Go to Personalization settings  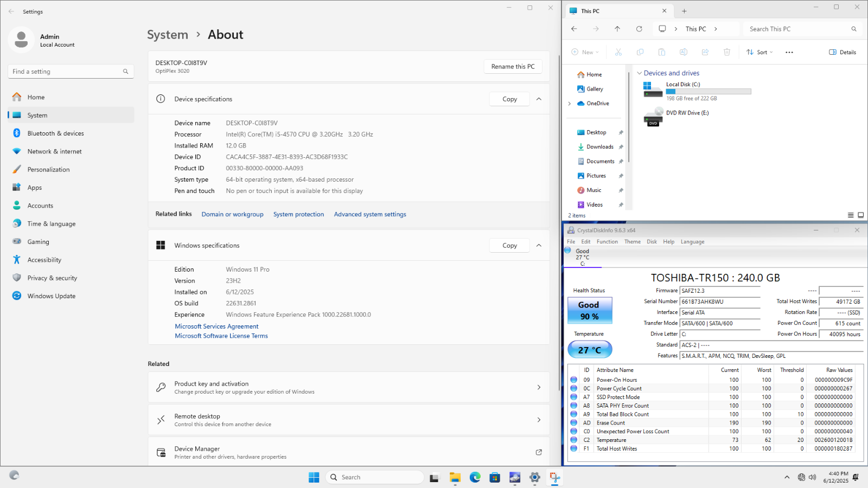pos(71,170)
